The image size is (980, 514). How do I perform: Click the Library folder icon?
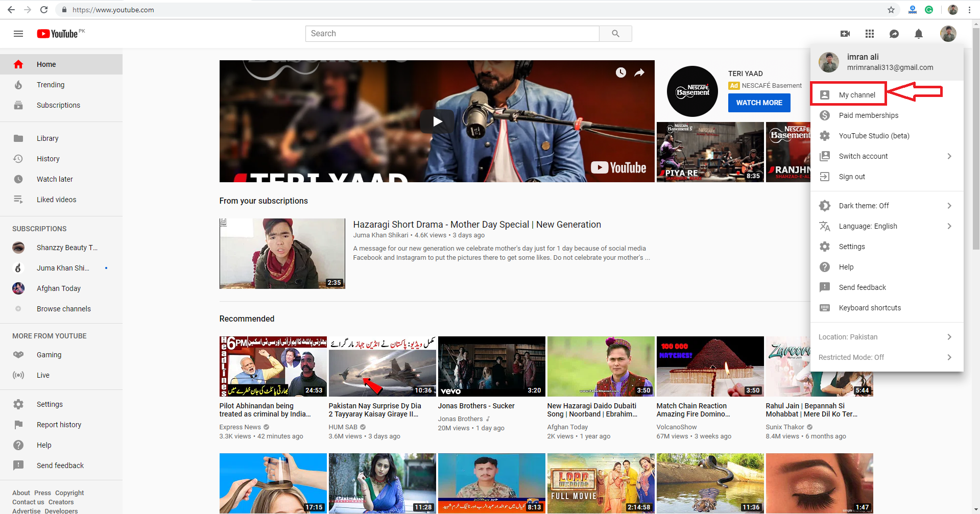(x=18, y=138)
